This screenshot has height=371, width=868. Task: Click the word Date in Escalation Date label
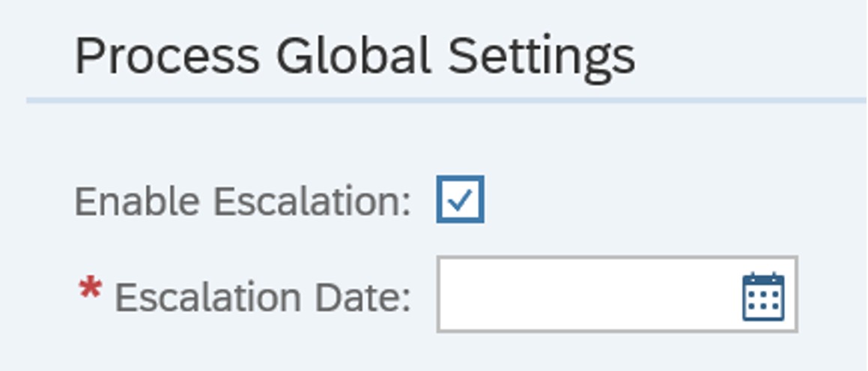click(x=362, y=298)
